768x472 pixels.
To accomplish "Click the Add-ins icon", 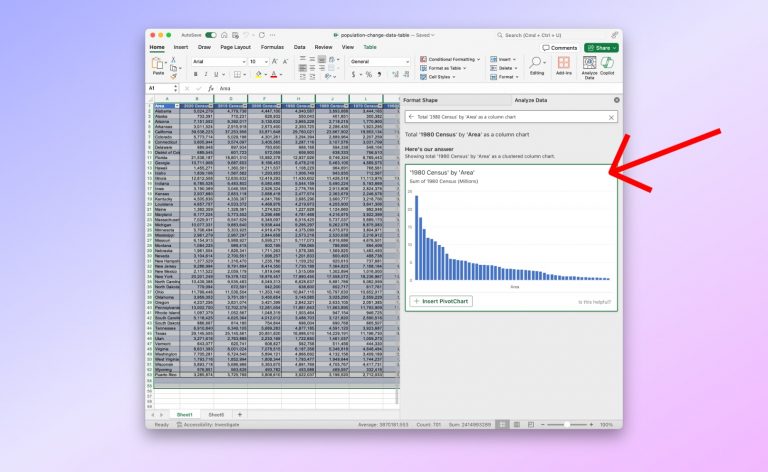I will pyautogui.click(x=564, y=66).
